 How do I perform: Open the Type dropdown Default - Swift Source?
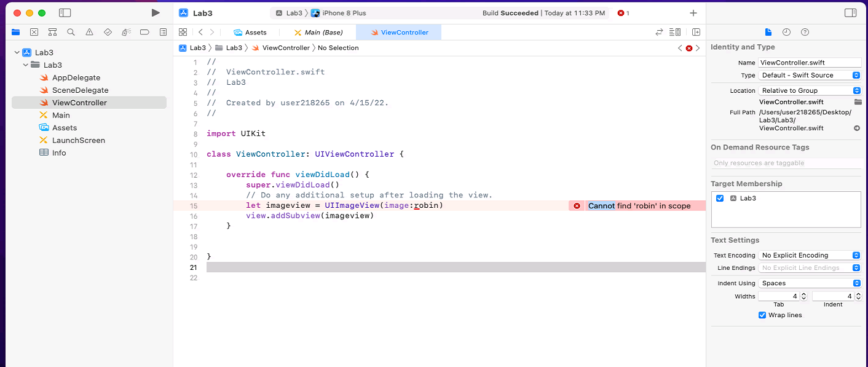810,75
